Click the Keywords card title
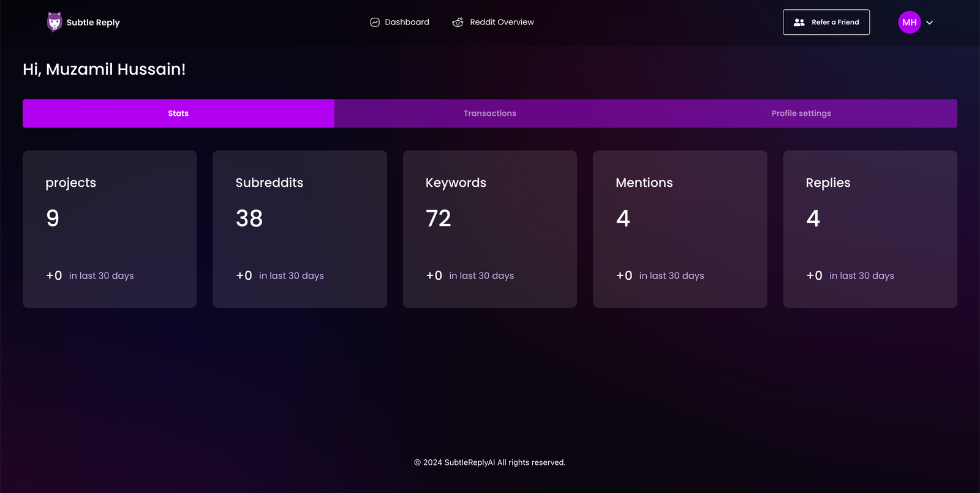980x493 pixels. pos(456,183)
